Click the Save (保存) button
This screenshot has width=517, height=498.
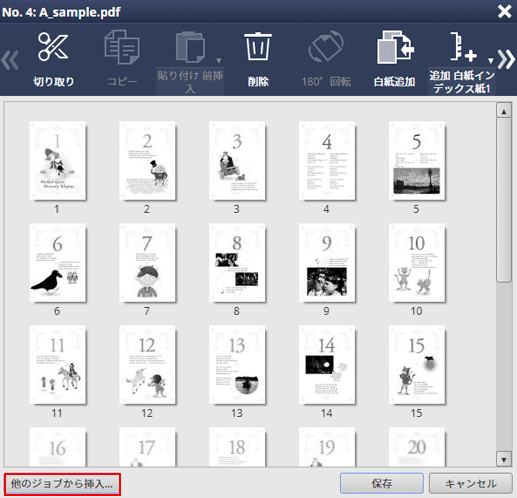point(382,483)
